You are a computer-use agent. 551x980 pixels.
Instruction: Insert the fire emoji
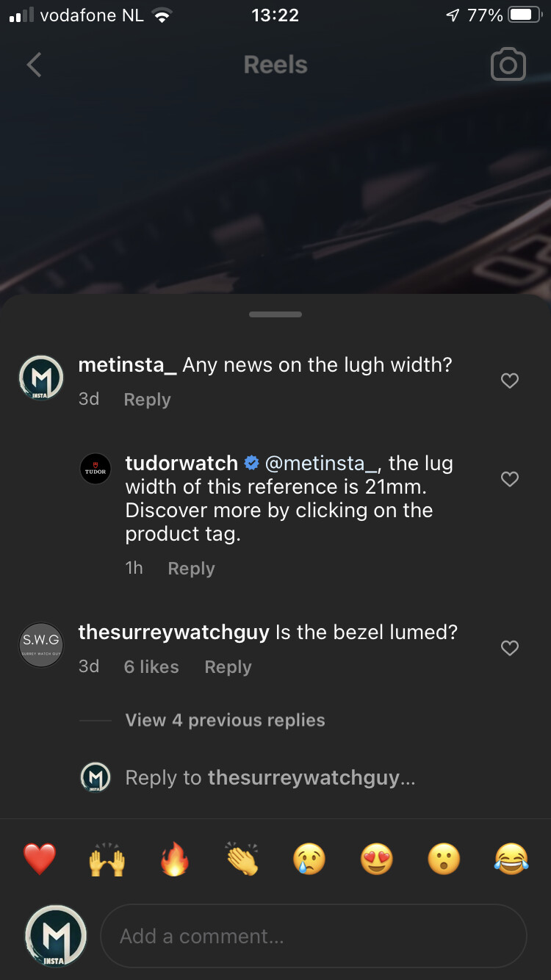click(175, 859)
